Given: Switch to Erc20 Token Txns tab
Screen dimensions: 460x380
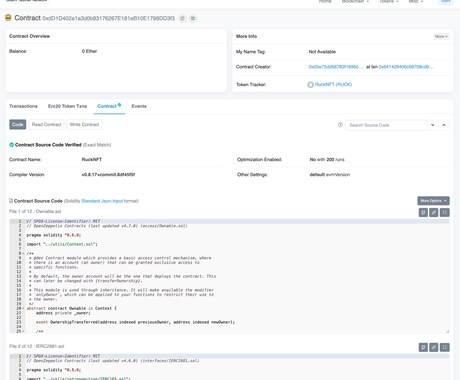Looking at the screenshot, I should tap(67, 106).
